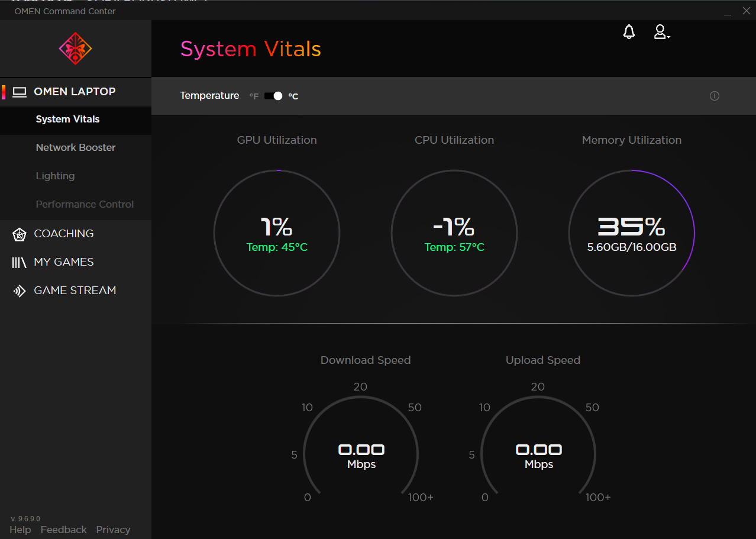This screenshot has width=756, height=539.
Task: Click GPU 'Temp: 45°C' reading
Action: point(277,247)
